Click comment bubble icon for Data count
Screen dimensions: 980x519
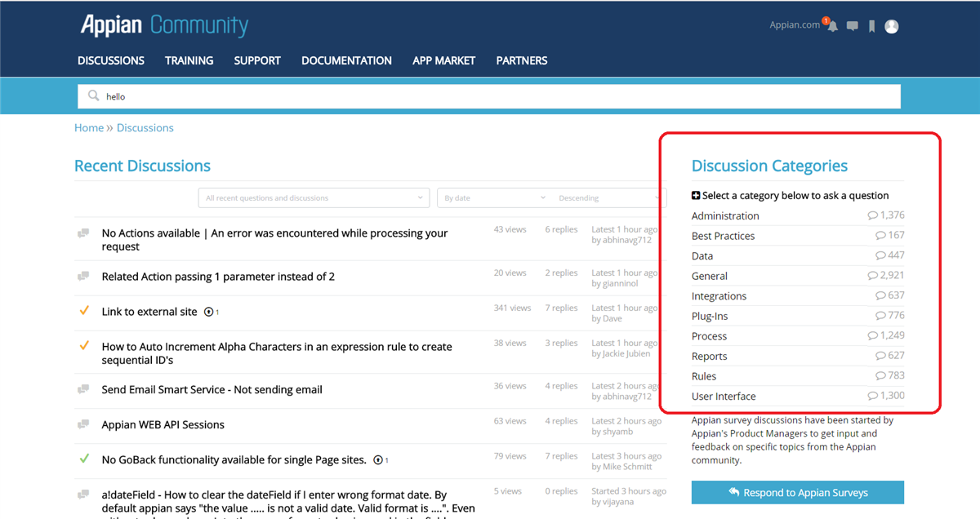tap(880, 255)
